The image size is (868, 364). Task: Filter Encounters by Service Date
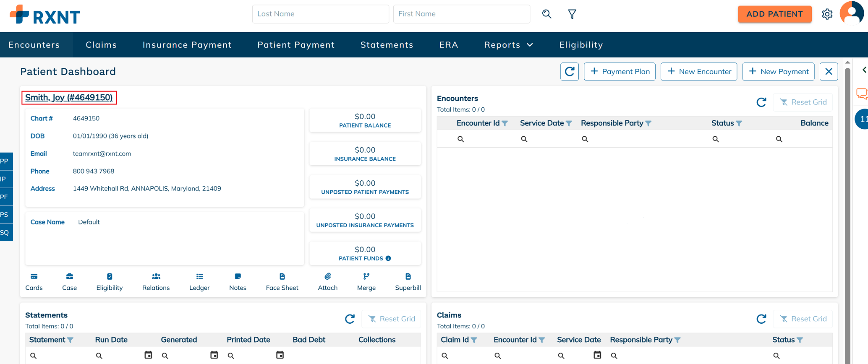(569, 123)
